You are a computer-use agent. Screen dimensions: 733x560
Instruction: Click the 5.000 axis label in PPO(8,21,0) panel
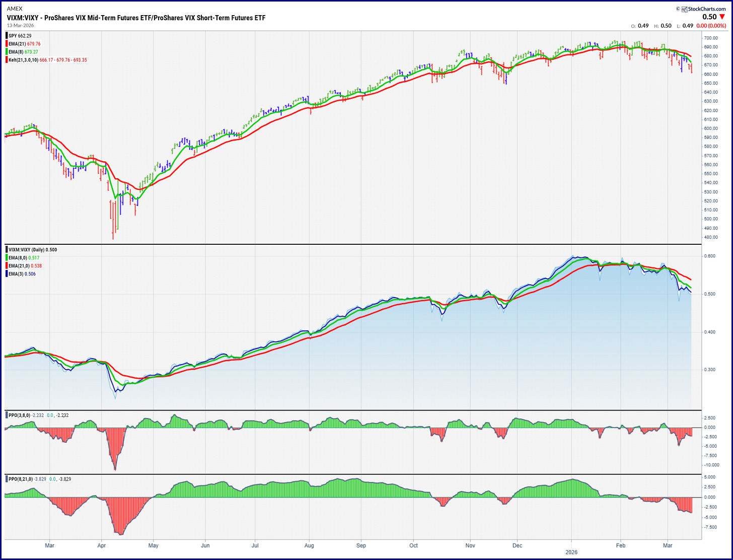coord(710,477)
